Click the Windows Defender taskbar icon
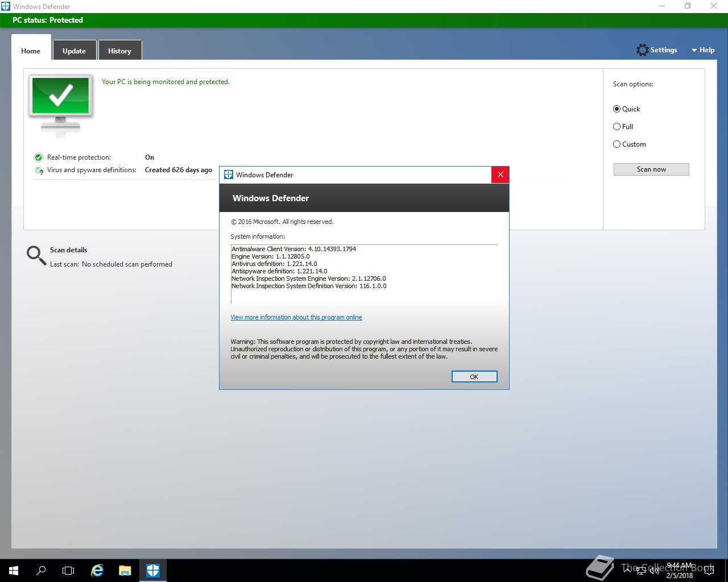The height and width of the screenshot is (582, 728). (152, 571)
